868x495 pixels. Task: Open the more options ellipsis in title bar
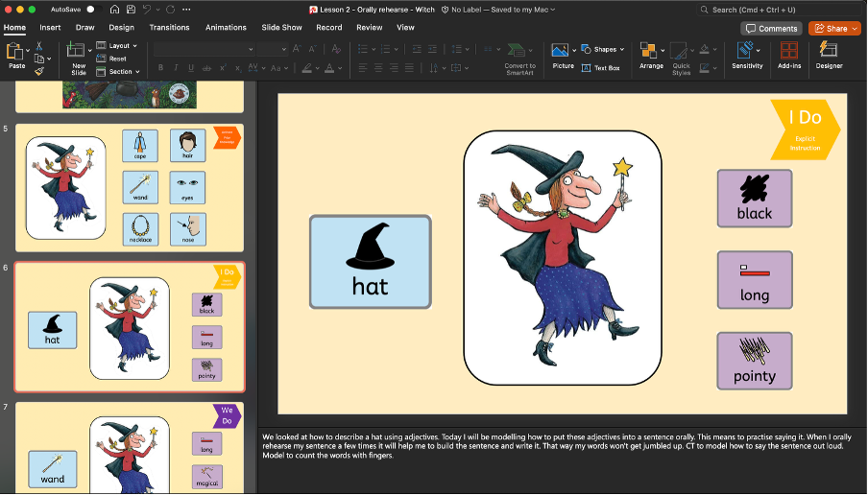[186, 10]
